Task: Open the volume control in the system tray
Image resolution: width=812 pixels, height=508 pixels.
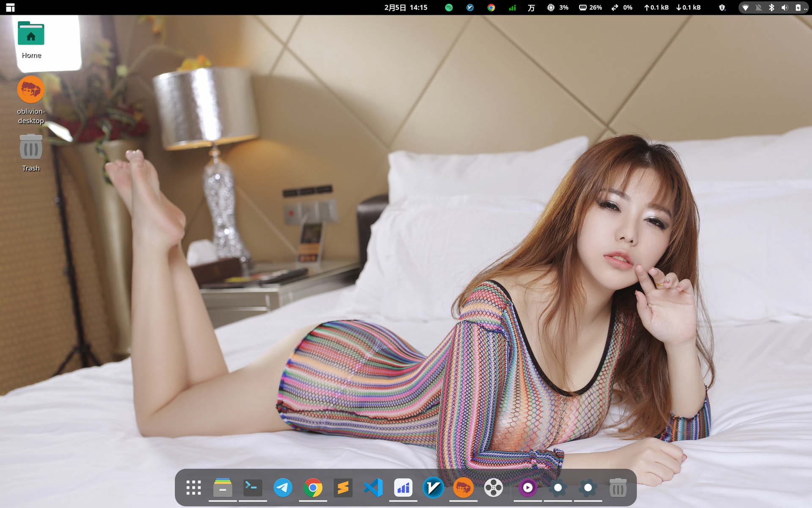Action: (785, 7)
